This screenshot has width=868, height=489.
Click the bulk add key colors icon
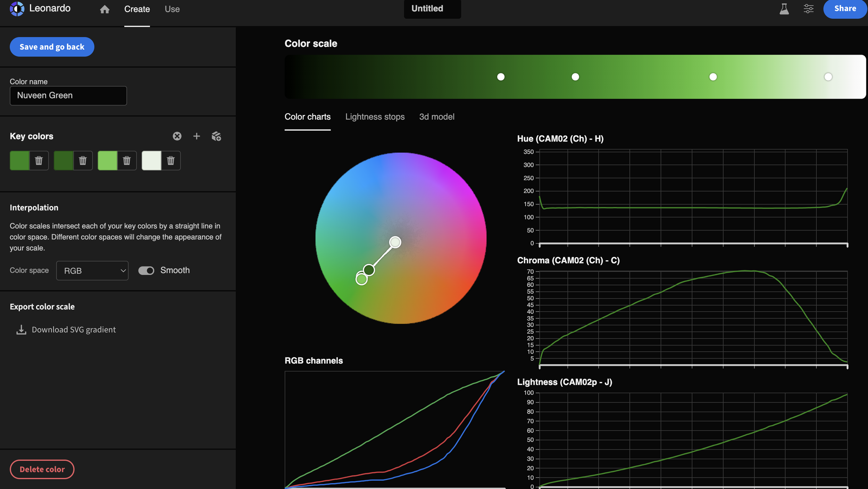216,136
